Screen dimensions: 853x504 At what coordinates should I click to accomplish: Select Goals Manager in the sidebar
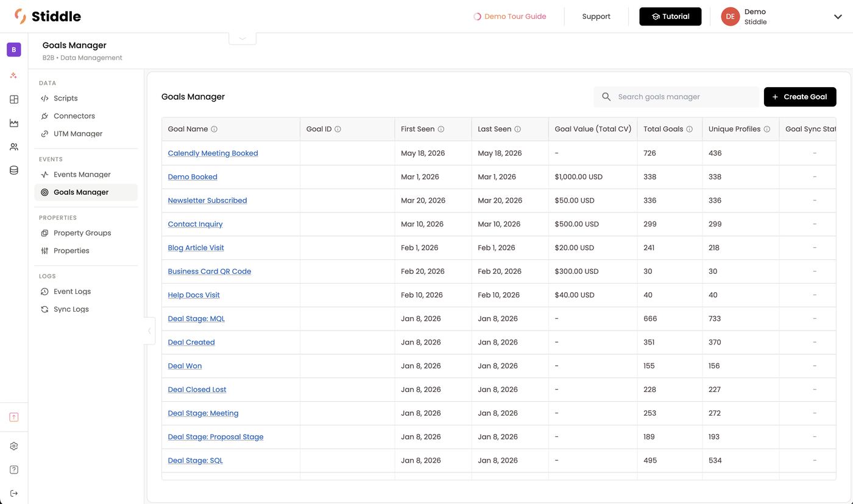click(x=86, y=192)
